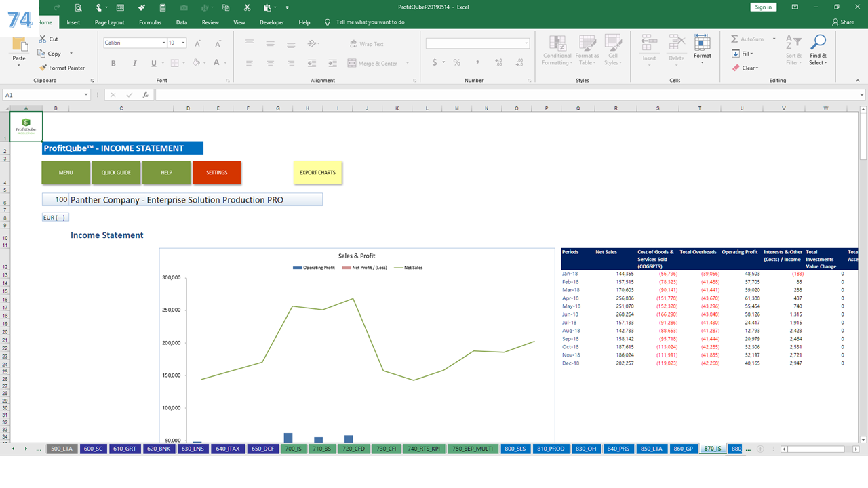This screenshot has height=488, width=868.
Task: Click the EUR currency cell
Action: [x=55, y=218]
